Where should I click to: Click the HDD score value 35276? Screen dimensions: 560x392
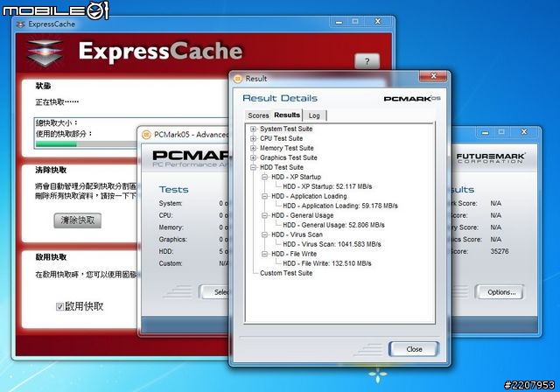499,251
